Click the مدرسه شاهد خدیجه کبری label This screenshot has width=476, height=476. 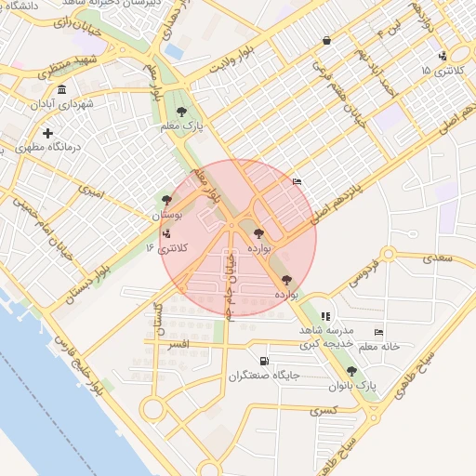tap(326, 337)
